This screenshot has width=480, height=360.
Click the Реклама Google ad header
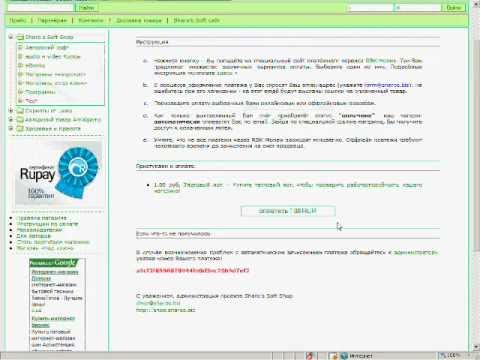[x=53, y=263]
